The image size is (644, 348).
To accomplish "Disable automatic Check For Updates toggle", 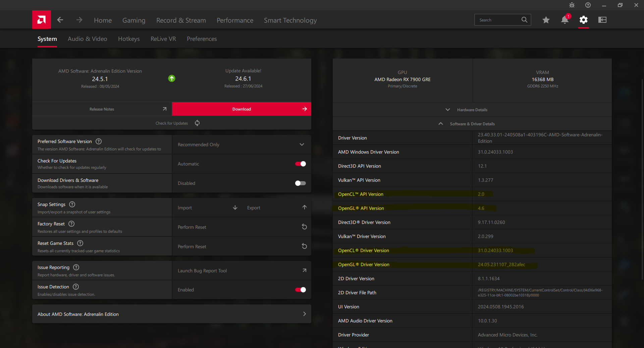I will [301, 164].
